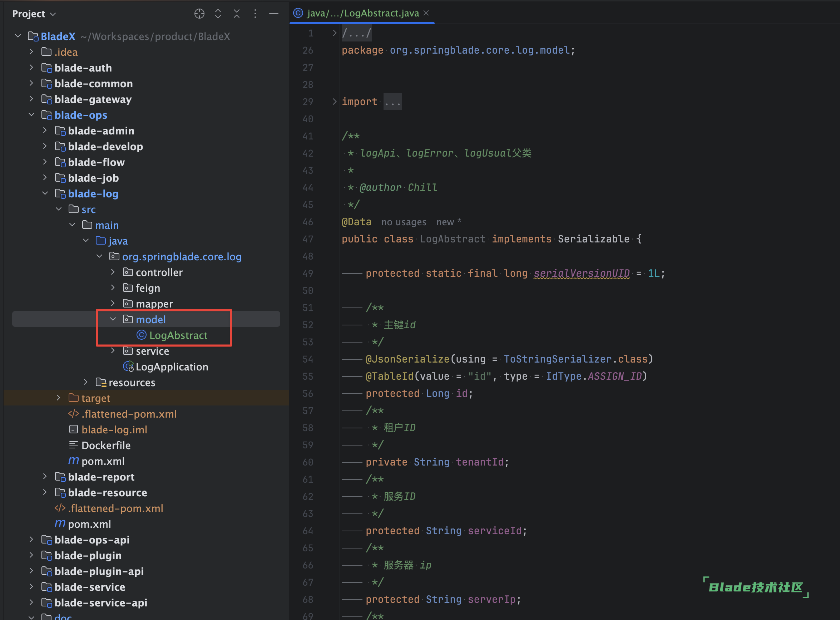Click the file-type icon on LogAbstract.java tab

point(298,13)
